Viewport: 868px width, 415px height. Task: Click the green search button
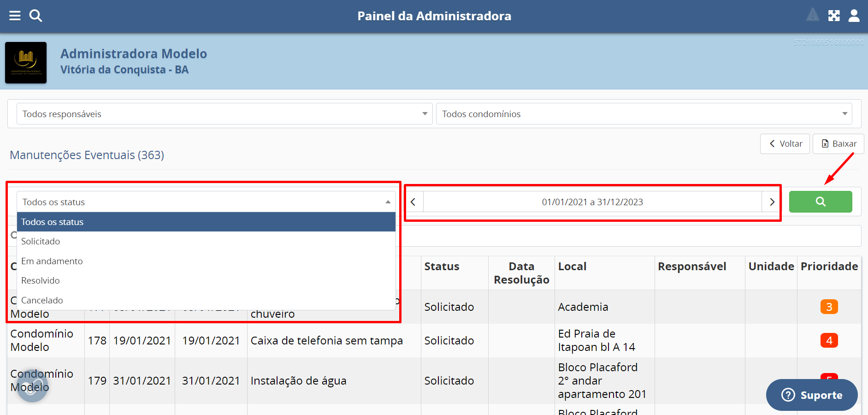pyautogui.click(x=820, y=202)
